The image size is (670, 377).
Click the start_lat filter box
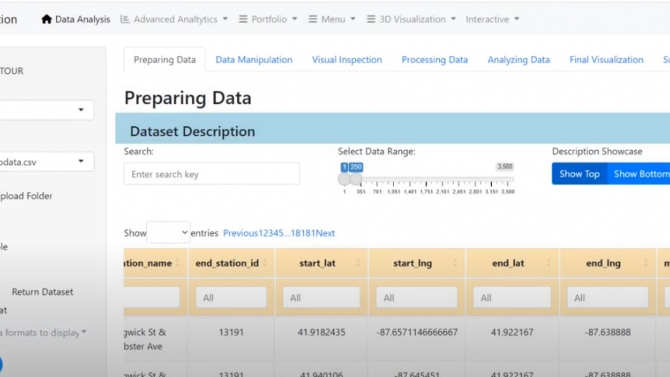tap(321, 297)
